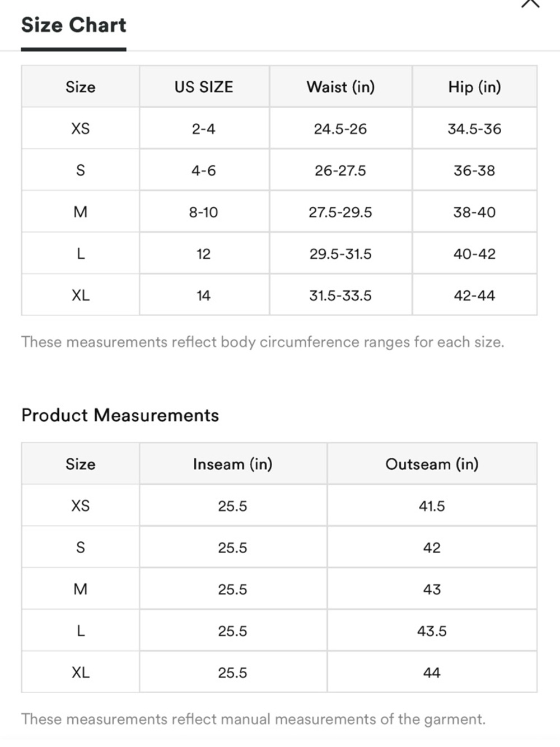Image resolution: width=560 pixels, height=747 pixels.
Task: Click the 4-6 US size cell
Action: tap(204, 170)
